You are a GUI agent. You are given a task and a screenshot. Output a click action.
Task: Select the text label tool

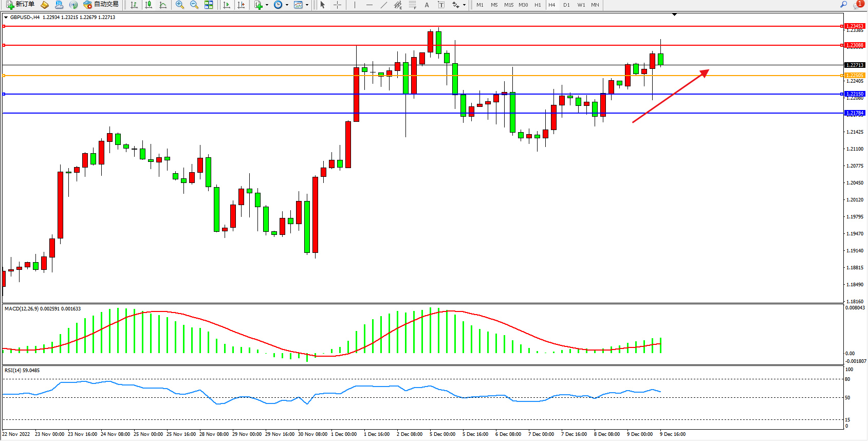(x=427, y=5)
